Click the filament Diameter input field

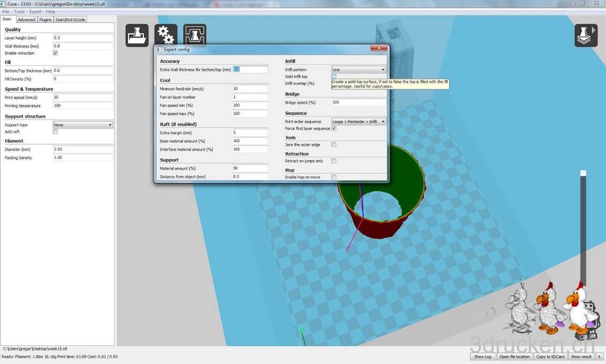83,149
